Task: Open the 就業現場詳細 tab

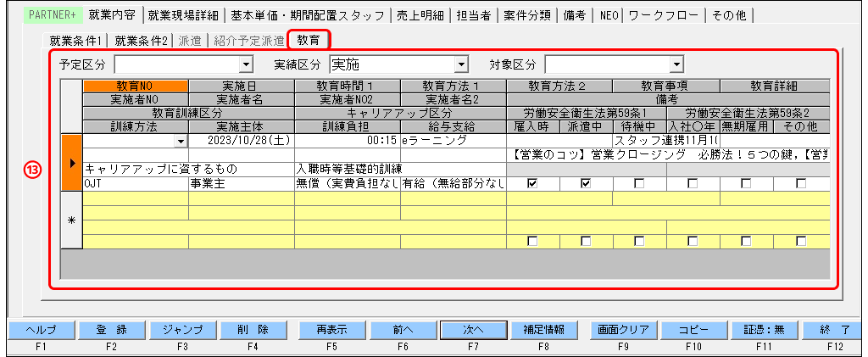Action: coord(183,15)
